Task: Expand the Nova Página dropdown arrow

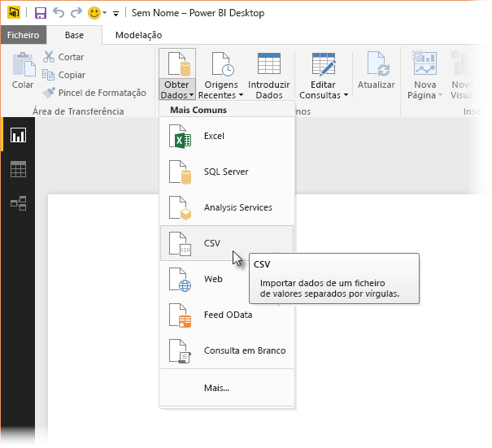Action: 440,95
